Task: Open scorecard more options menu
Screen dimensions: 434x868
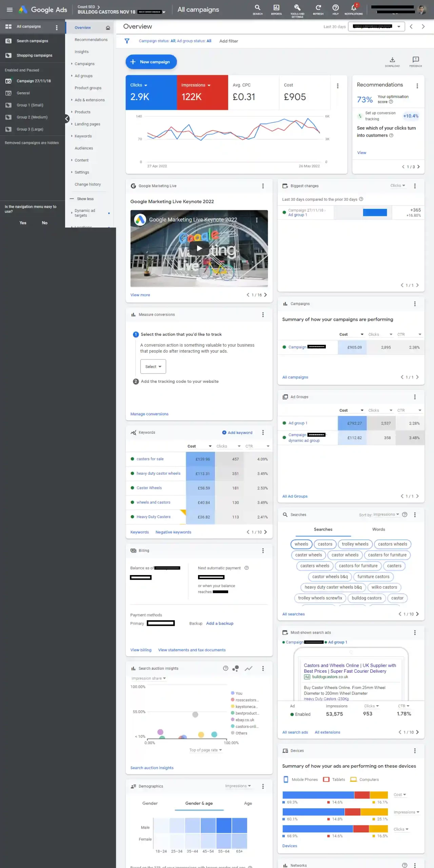Action: (338, 86)
